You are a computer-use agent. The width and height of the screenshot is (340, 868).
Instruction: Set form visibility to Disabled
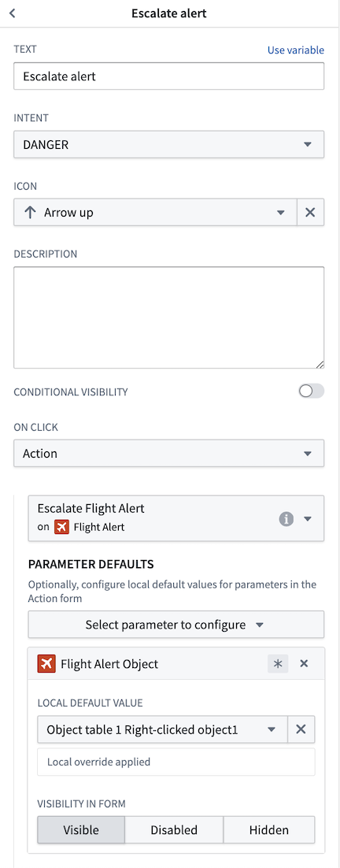174,830
